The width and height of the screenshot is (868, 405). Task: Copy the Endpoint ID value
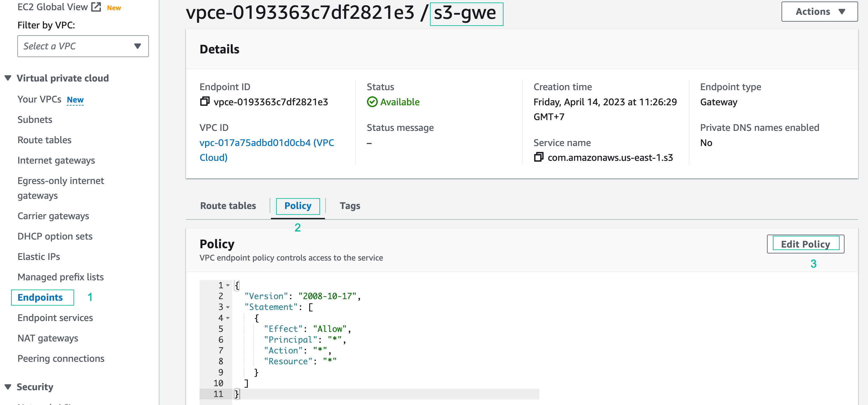pos(204,101)
